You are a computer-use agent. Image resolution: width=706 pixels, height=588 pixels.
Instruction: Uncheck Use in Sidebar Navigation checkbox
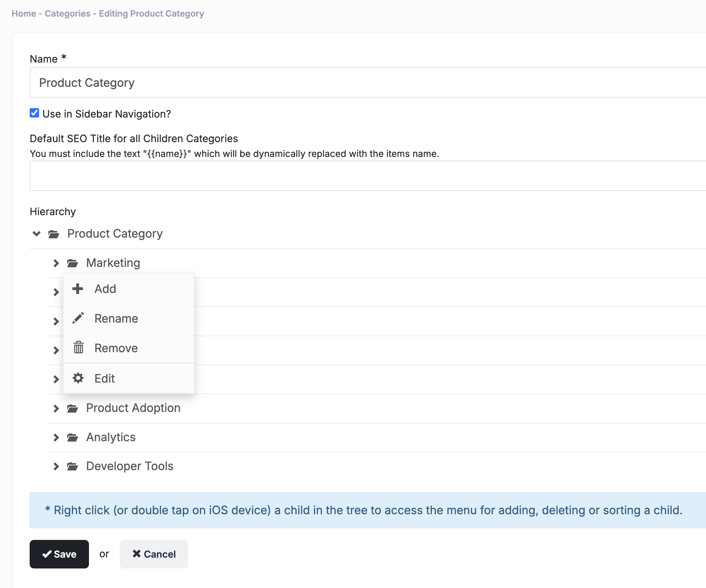(x=34, y=113)
